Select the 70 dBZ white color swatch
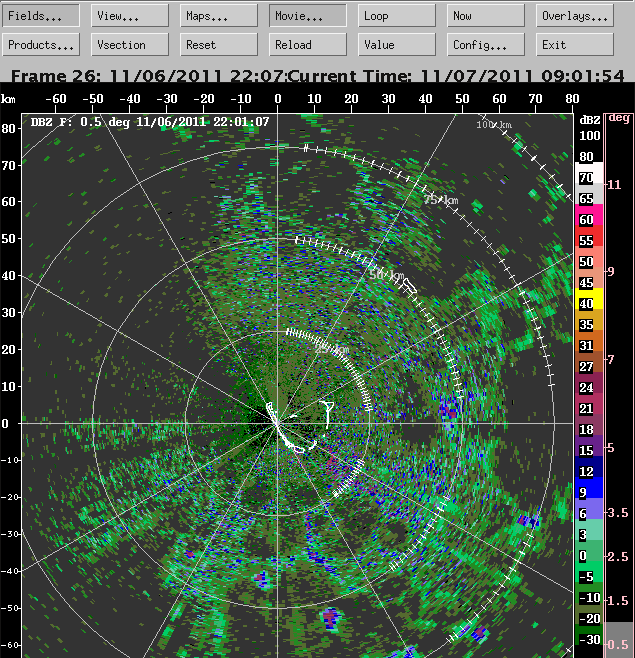The height and width of the screenshot is (658, 635). click(589, 173)
